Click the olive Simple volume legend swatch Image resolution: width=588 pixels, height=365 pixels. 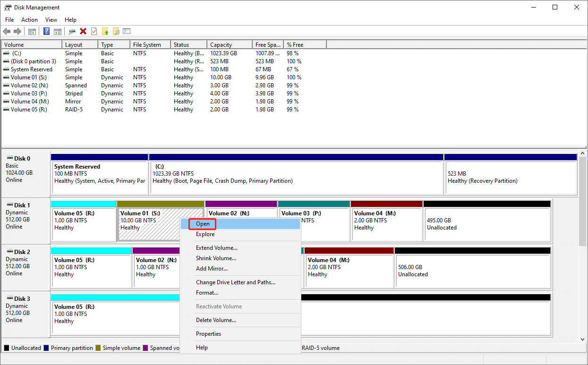coord(98,348)
